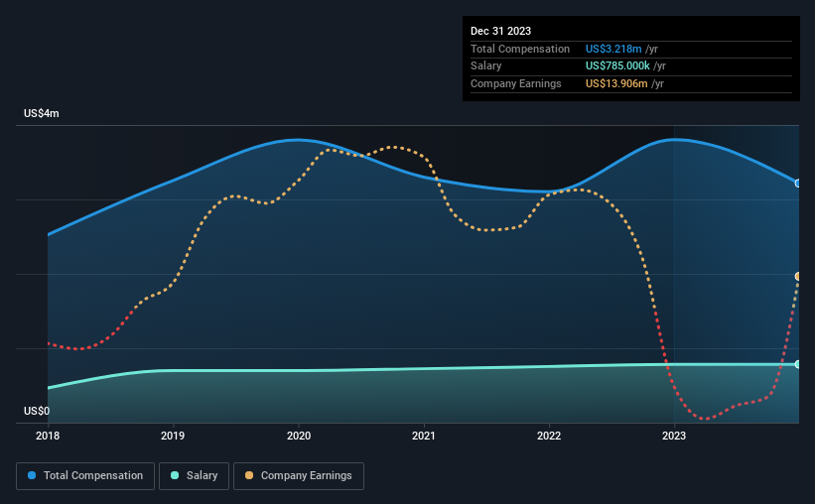Toggle the Salary legend button
The width and height of the screenshot is (815, 504).
(194, 476)
